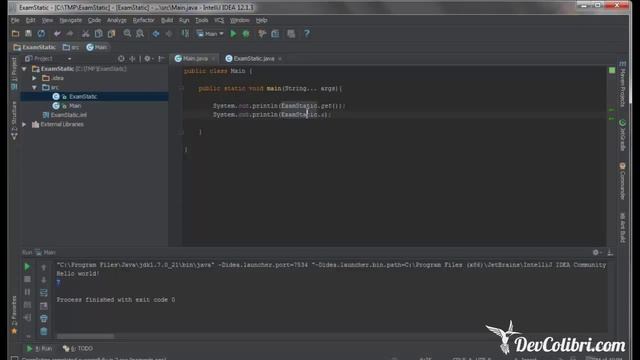Open the Project Structure toolbar icon
Screen dimensions: 640x360
(275, 34)
